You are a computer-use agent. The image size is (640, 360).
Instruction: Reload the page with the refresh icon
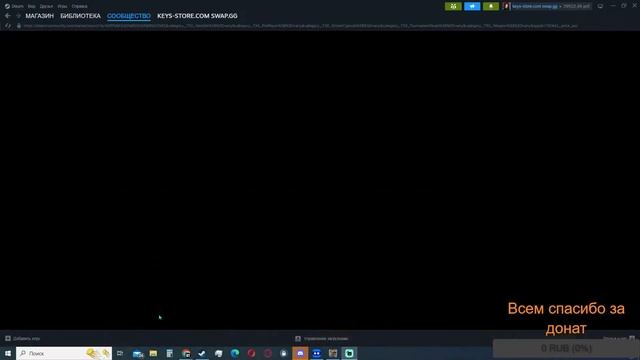pyautogui.click(x=7, y=26)
